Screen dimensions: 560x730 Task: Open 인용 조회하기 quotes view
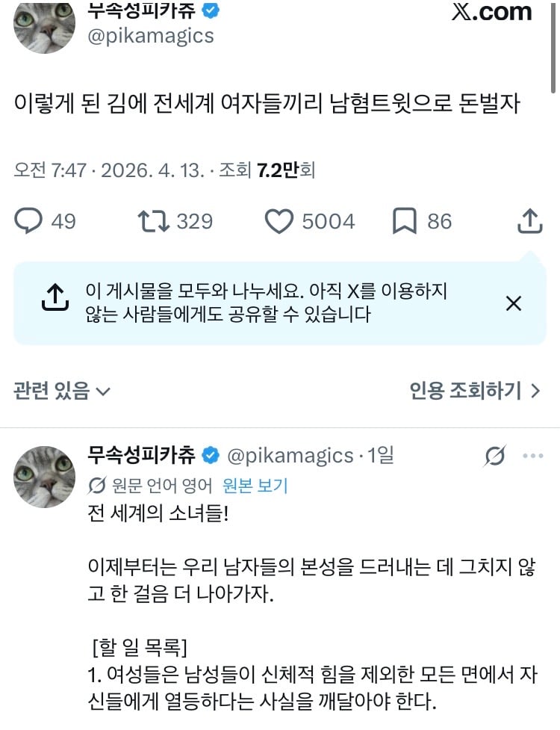coord(475,391)
